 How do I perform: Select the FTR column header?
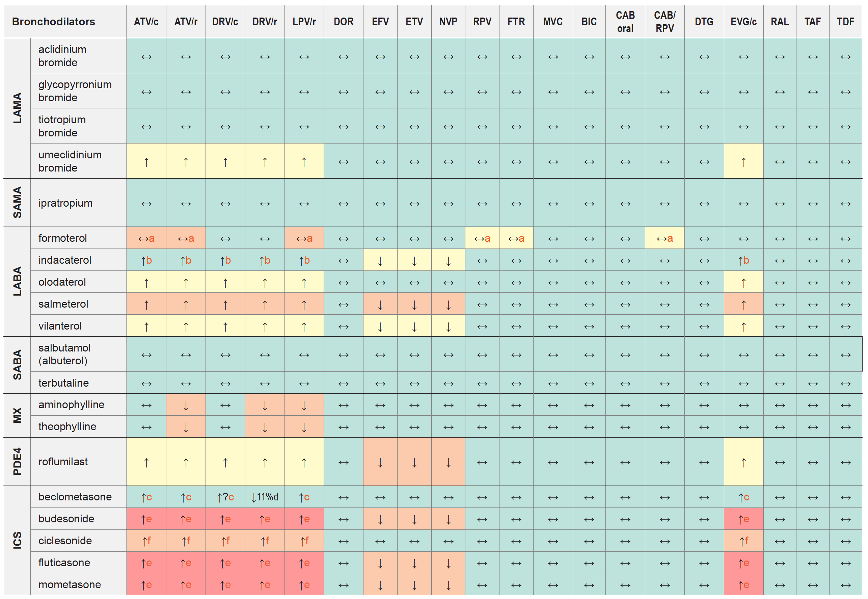point(516,22)
